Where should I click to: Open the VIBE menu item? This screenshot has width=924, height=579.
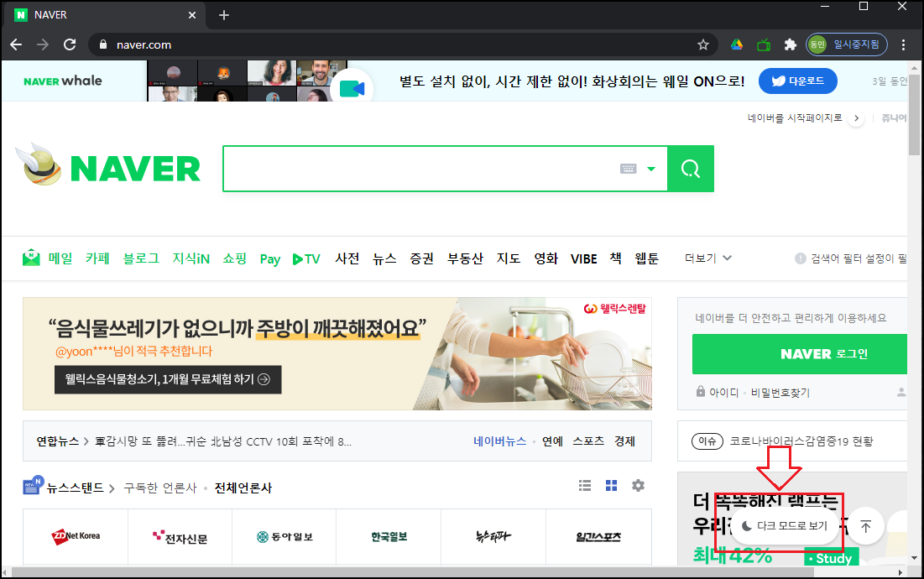[x=583, y=259]
